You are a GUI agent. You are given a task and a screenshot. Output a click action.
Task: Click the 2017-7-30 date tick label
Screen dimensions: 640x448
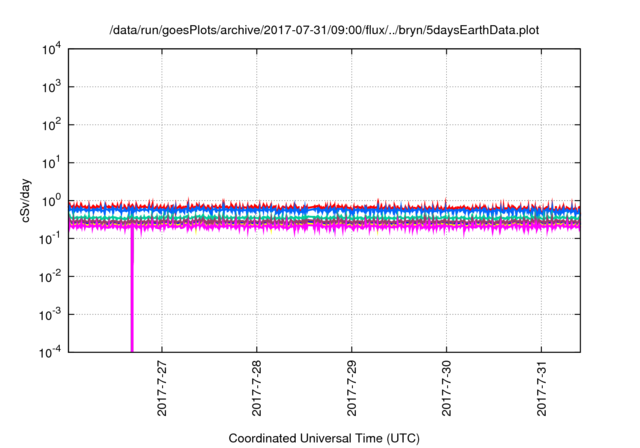447,388
